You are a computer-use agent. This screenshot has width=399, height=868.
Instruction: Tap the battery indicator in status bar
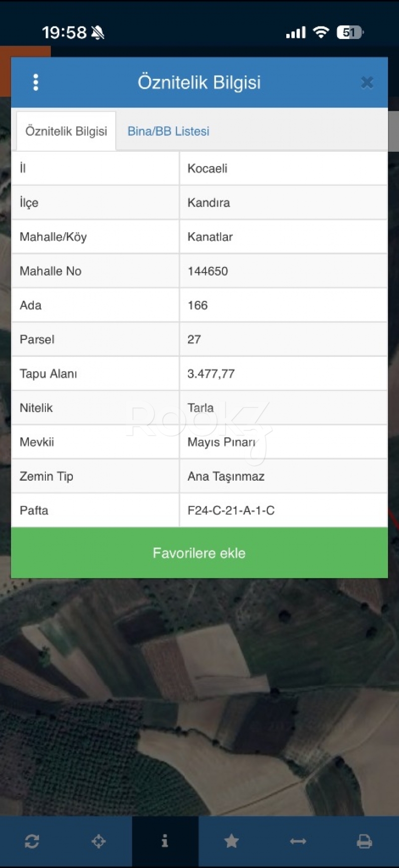tap(350, 33)
